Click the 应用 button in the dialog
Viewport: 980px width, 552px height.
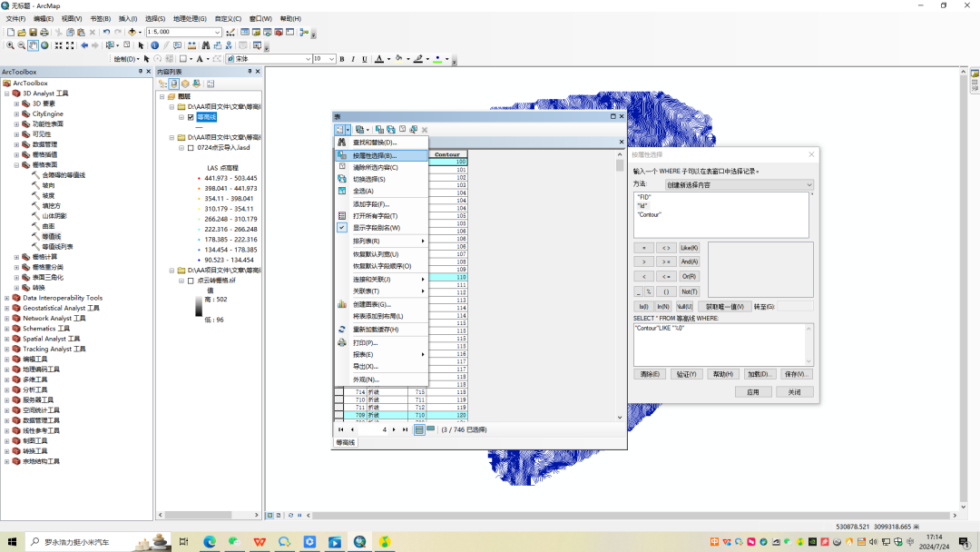click(752, 392)
